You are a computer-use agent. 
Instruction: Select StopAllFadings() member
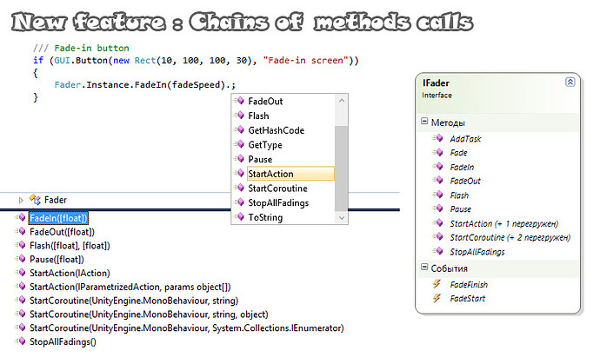click(63, 342)
